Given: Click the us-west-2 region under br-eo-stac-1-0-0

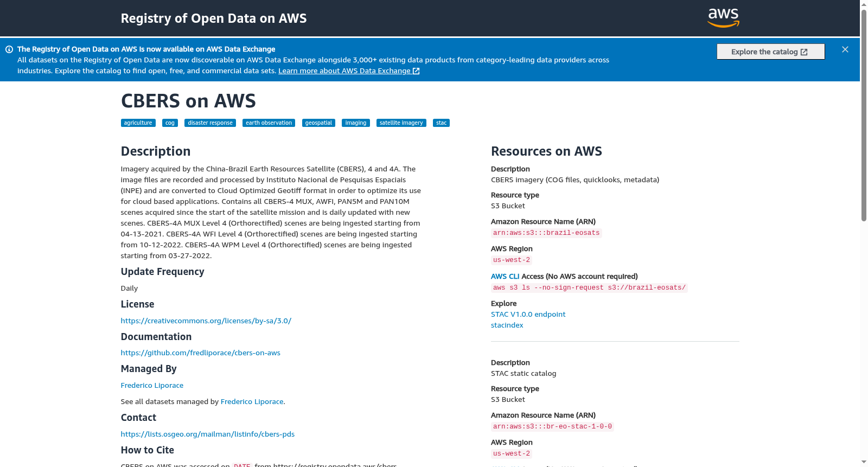Looking at the screenshot, I should [512, 453].
